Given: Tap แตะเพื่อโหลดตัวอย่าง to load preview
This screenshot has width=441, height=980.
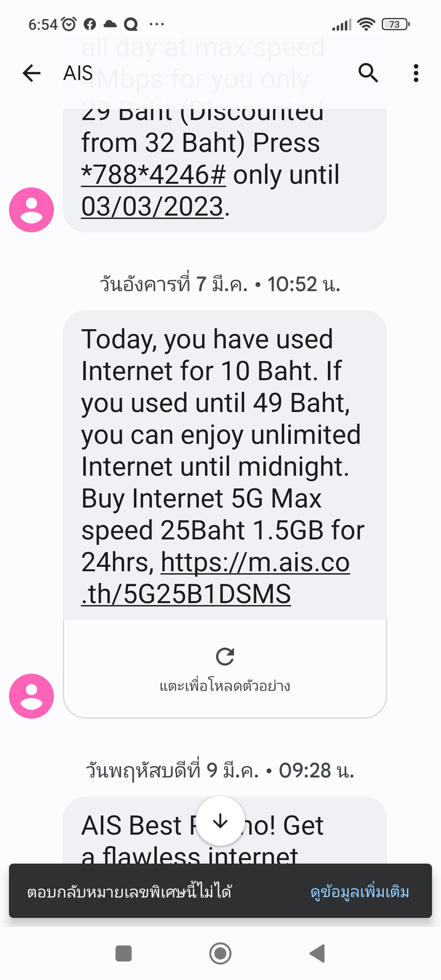Looking at the screenshot, I should (225, 686).
